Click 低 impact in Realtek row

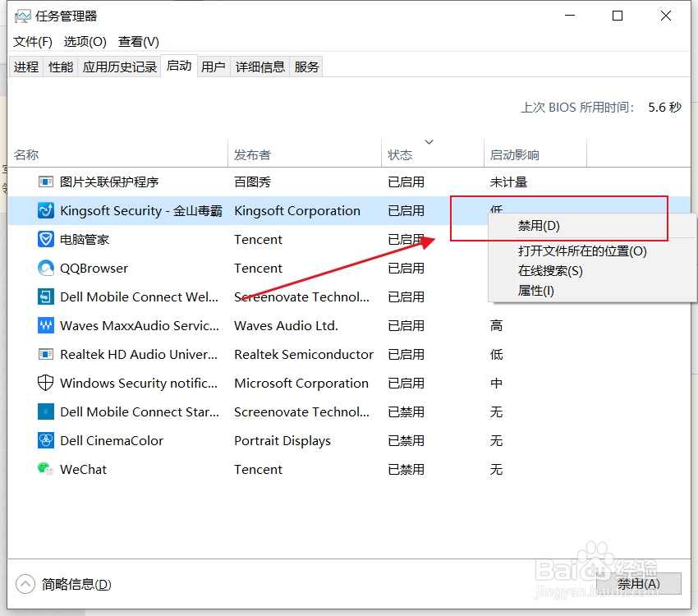pos(496,354)
